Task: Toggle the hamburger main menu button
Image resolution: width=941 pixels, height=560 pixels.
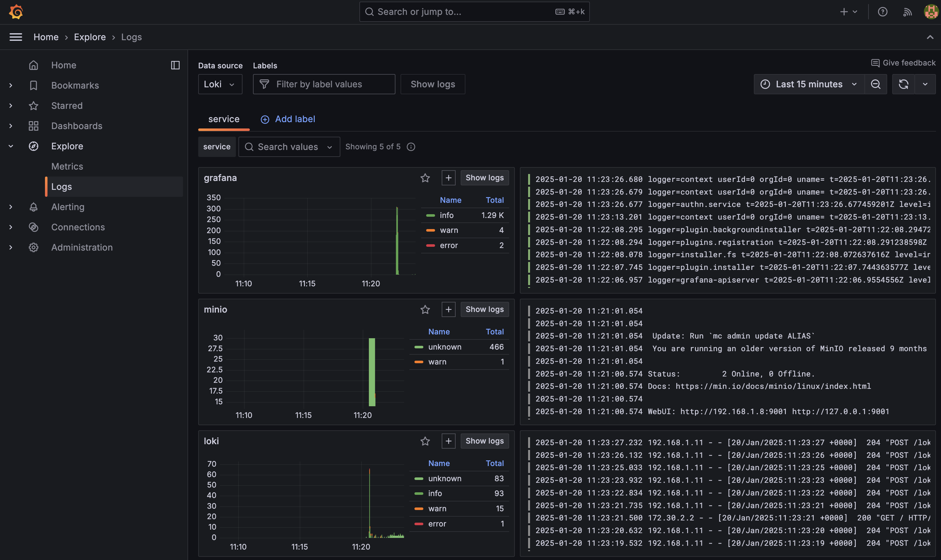Action: click(16, 37)
